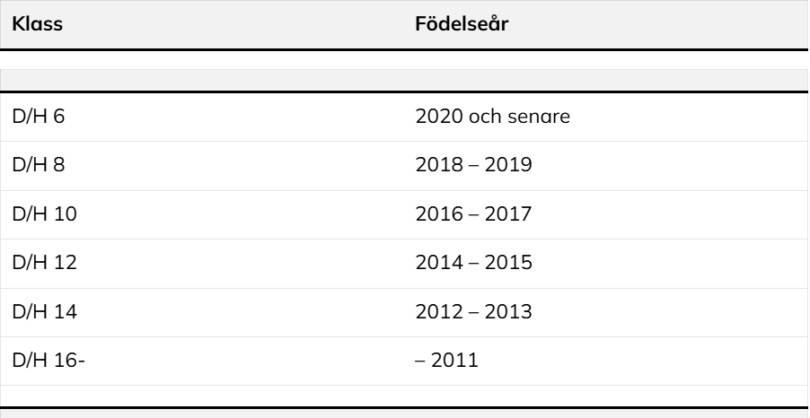Image resolution: width=810 pixels, height=418 pixels.
Task: Select the D/H 12 class cell
Action: click(40, 262)
